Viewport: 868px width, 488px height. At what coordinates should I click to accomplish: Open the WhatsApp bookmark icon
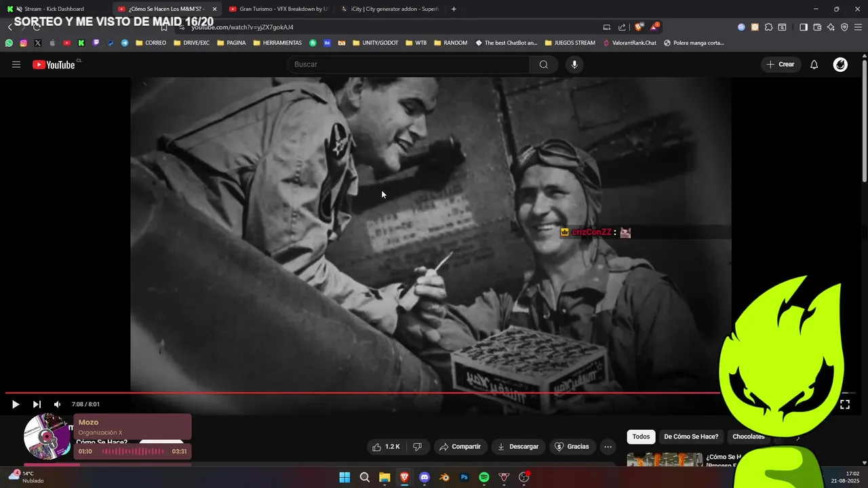(x=9, y=43)
